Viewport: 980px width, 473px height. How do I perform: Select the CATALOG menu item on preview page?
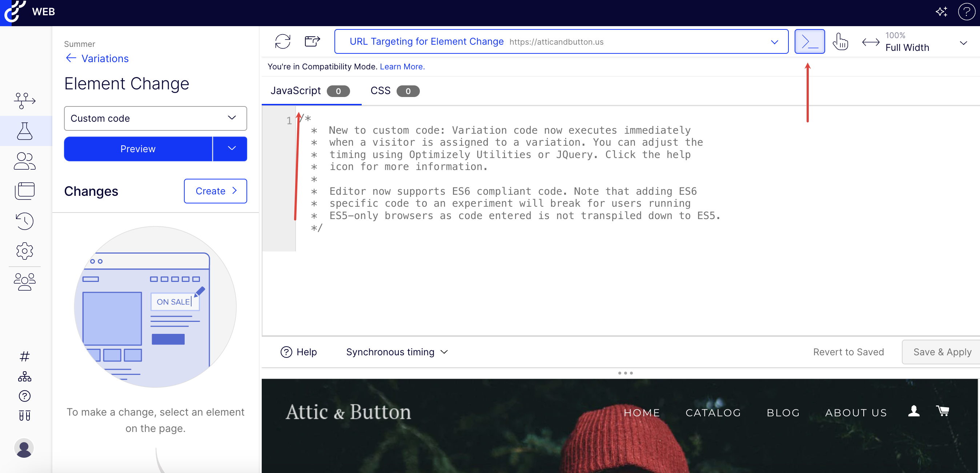coord(713,413)
